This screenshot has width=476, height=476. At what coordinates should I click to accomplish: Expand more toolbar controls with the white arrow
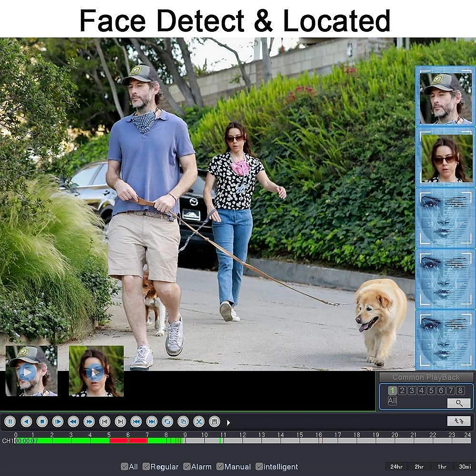coord(228,422)
